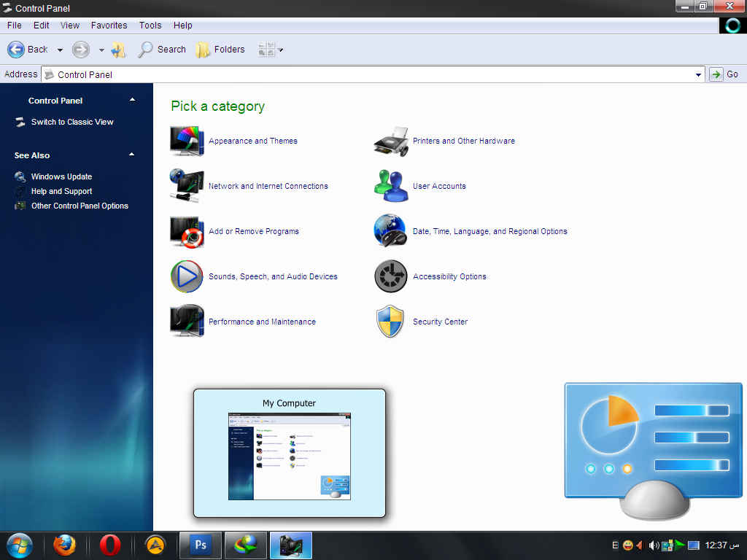This screenshot has width=747, height=560.
Task: Click the Forward arrow button
Action: (x=80, y=49)
